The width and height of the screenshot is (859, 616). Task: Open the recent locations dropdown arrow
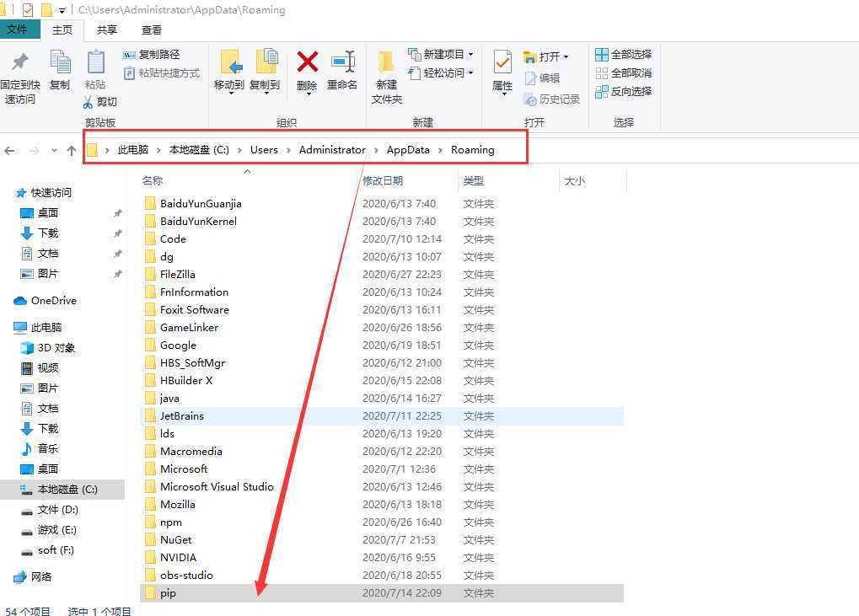54,150
